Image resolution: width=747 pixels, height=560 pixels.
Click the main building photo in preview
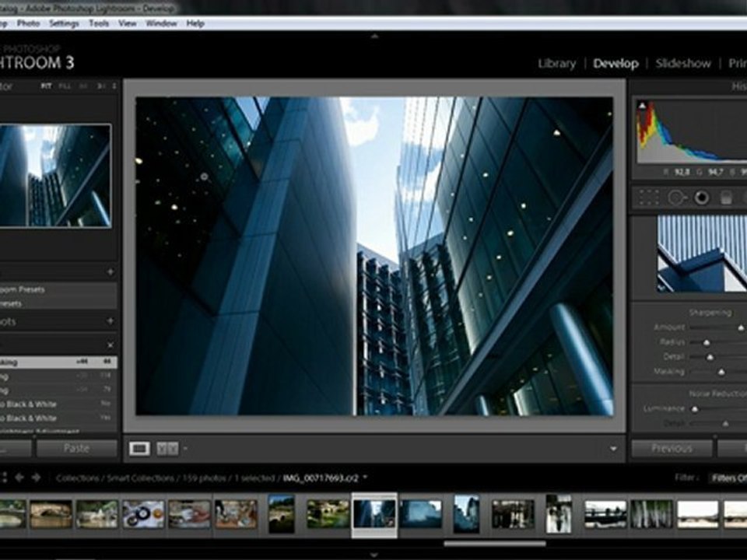pos(374,256)
